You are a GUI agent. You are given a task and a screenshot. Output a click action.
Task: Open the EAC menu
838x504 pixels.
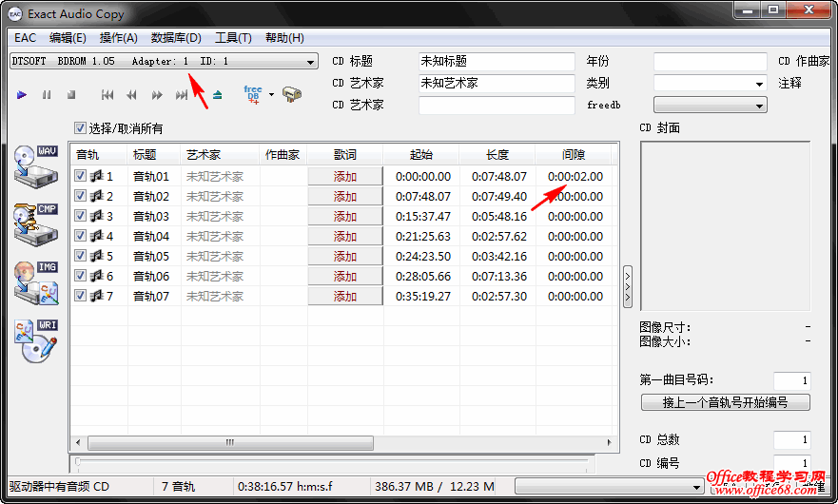pos(25,38)
